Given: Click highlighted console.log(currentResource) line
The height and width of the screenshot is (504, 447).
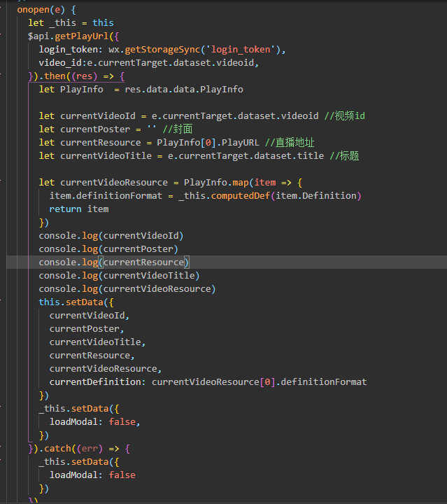Looking at the screenshot, I should tap(114, 262).
